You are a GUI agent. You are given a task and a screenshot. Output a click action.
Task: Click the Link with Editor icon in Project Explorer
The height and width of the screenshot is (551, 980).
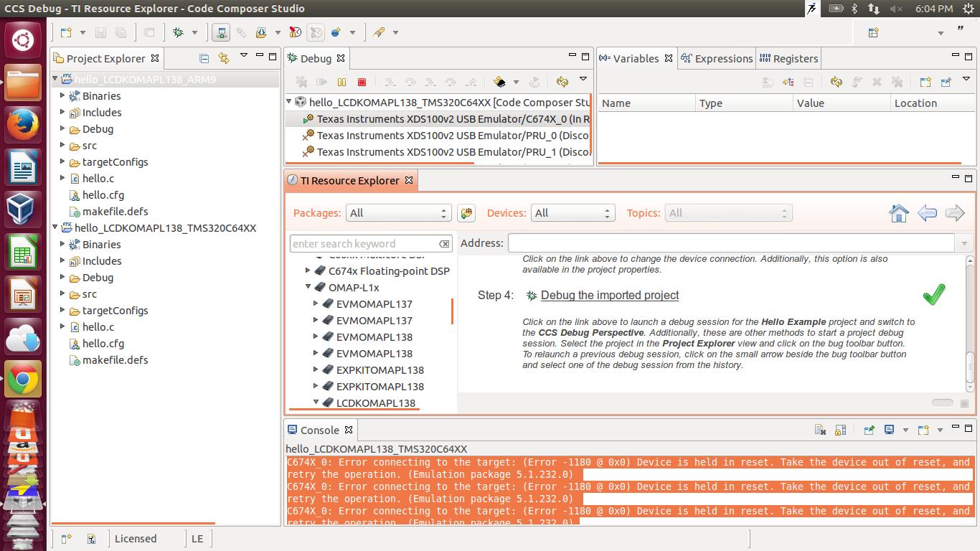tap(223, 58)
